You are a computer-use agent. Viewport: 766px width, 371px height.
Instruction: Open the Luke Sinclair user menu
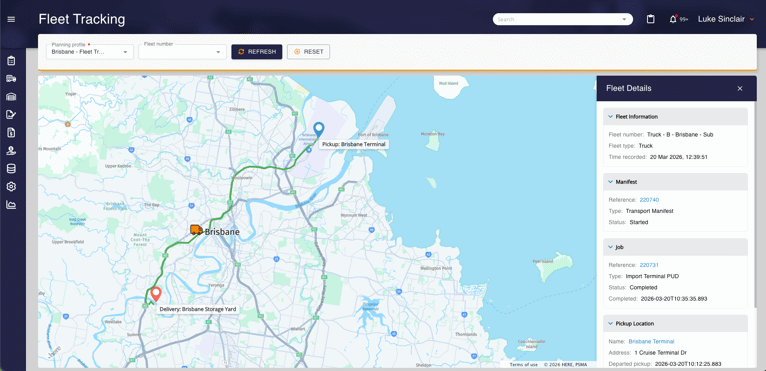pos(726,20)
